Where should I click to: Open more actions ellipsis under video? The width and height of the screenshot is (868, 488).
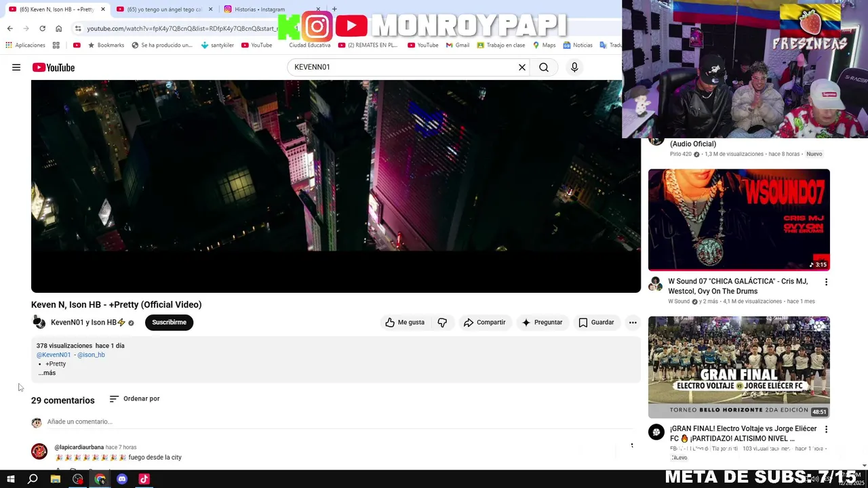pyautogui.click(x=633, y=323)
